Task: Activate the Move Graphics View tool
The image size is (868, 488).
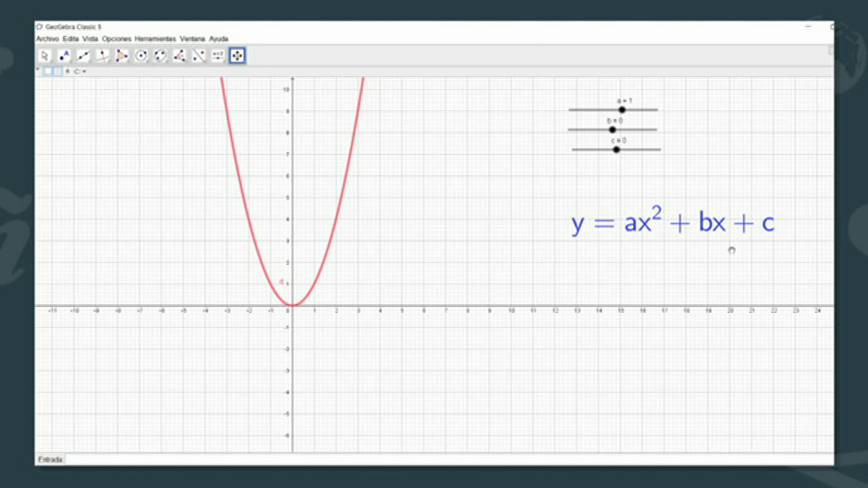Action: point(237,56)
